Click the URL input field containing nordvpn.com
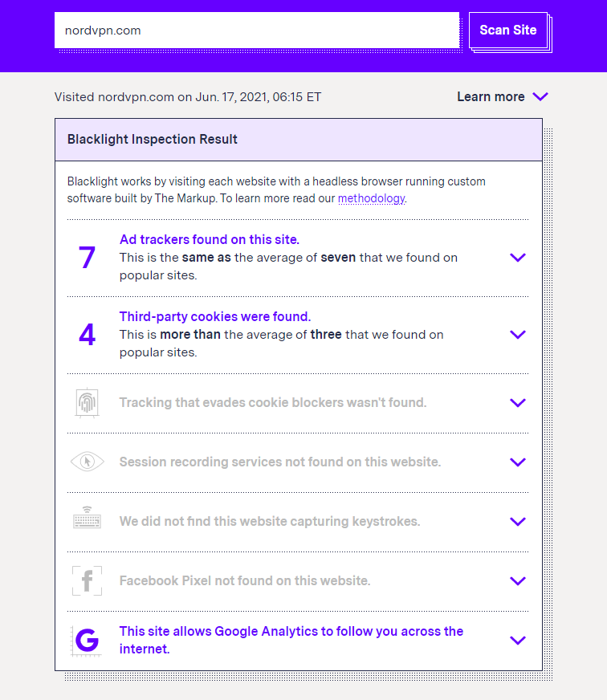Screen dimensions: 607x700 pyautogui.click(x=256, y=31)
